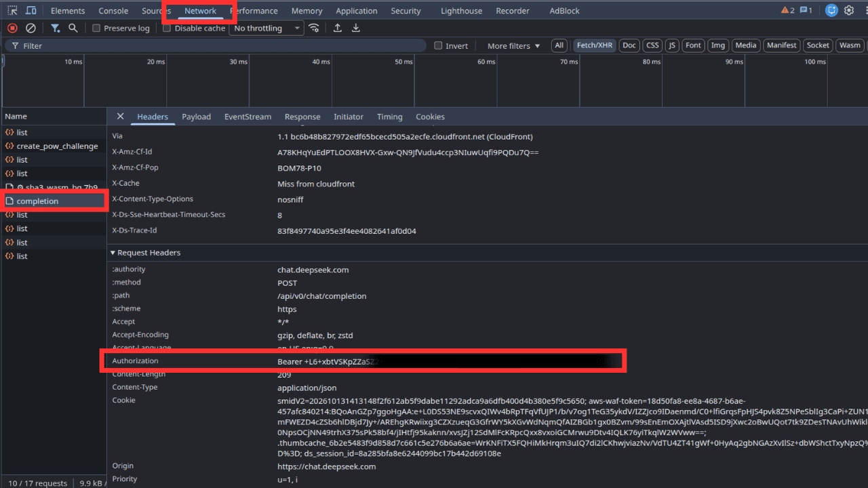Toggle the Doc type filter
The image size is (868, 488).
[629, 45]
